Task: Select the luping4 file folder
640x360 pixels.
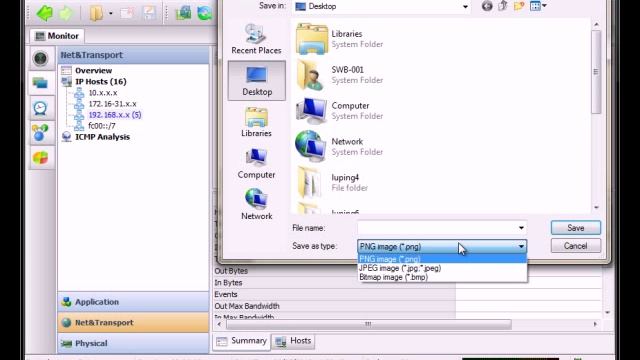Action: point(332,182)
